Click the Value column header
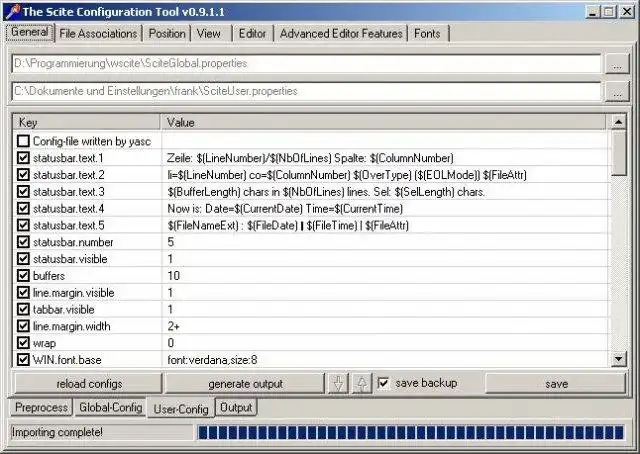Viewport: 640px width, 454px height. [384, 122]
